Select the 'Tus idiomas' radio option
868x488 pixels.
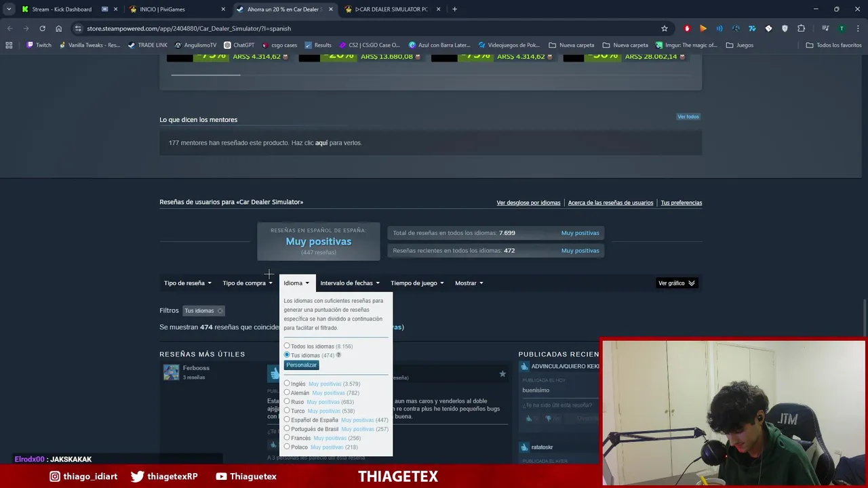pyautogui.click(x=287, y=355)
